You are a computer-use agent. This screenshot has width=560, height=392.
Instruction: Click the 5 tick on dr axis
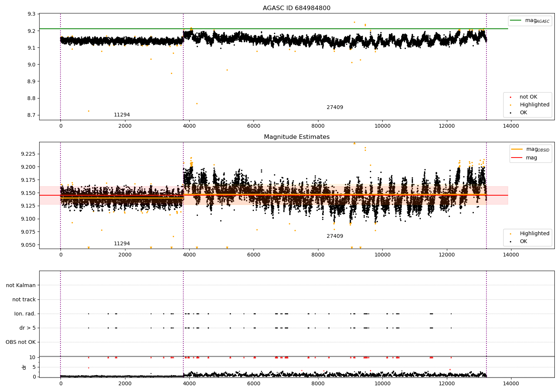34,367
